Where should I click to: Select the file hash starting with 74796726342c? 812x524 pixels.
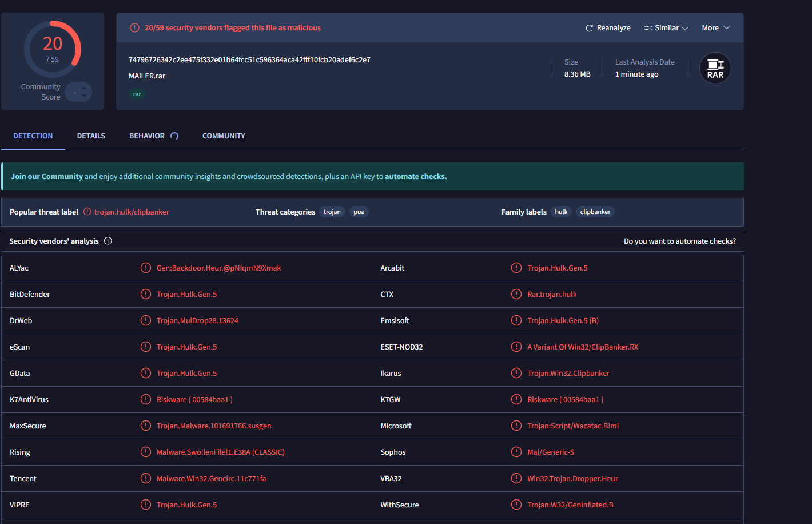click(249, 59)
